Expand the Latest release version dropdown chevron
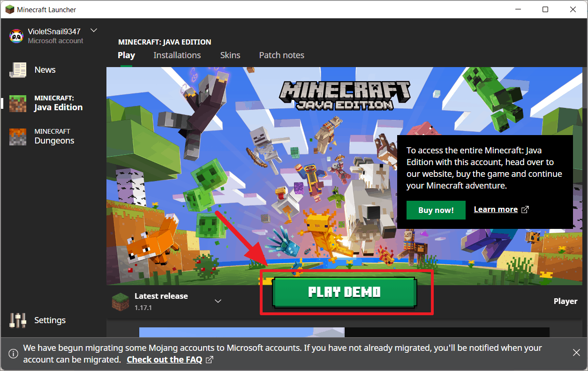588x371 pixels. [x=218, y=301]
